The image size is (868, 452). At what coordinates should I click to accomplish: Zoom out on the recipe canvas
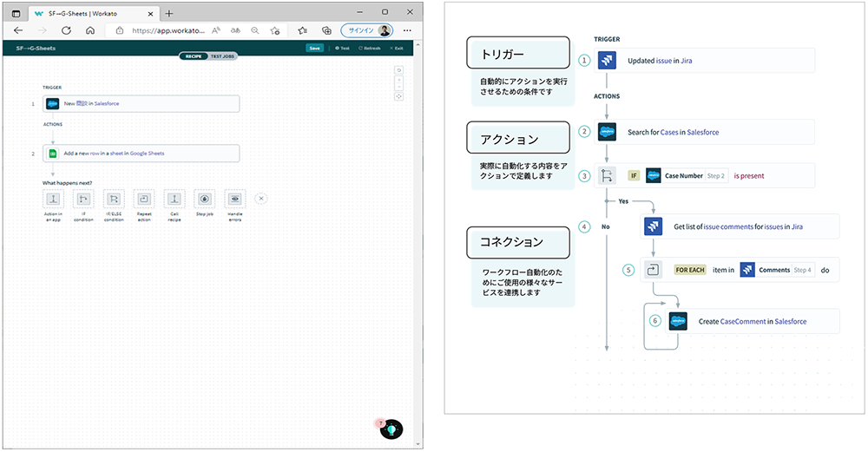tap(398, 88)
